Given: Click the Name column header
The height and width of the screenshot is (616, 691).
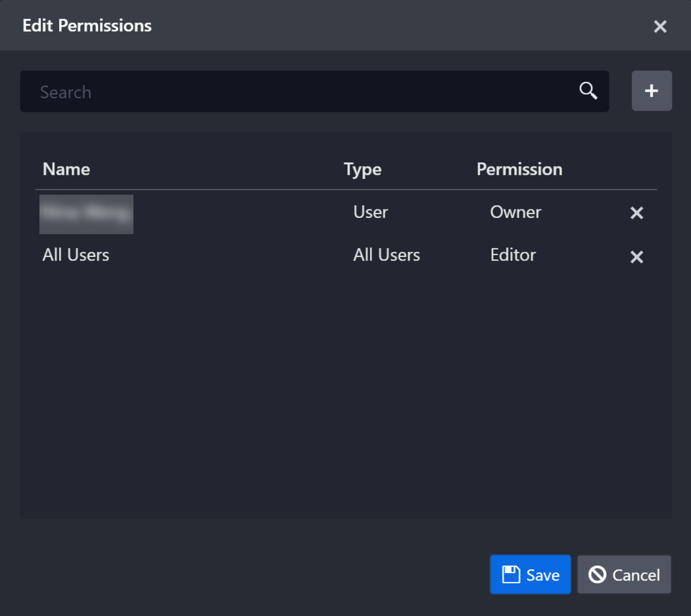Looking at the screenshot, I should point(66,169).
